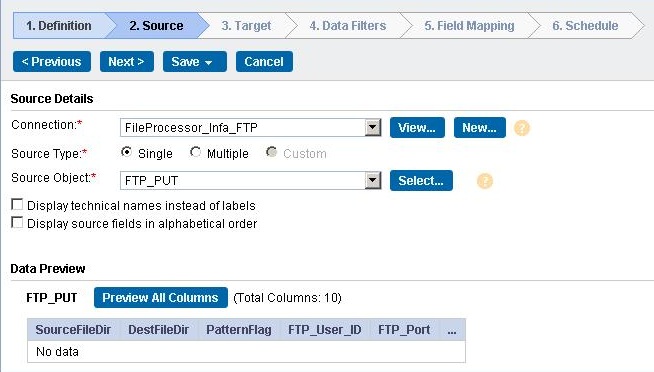Enable Display technical names instead of labels

[x=17, y=204]
